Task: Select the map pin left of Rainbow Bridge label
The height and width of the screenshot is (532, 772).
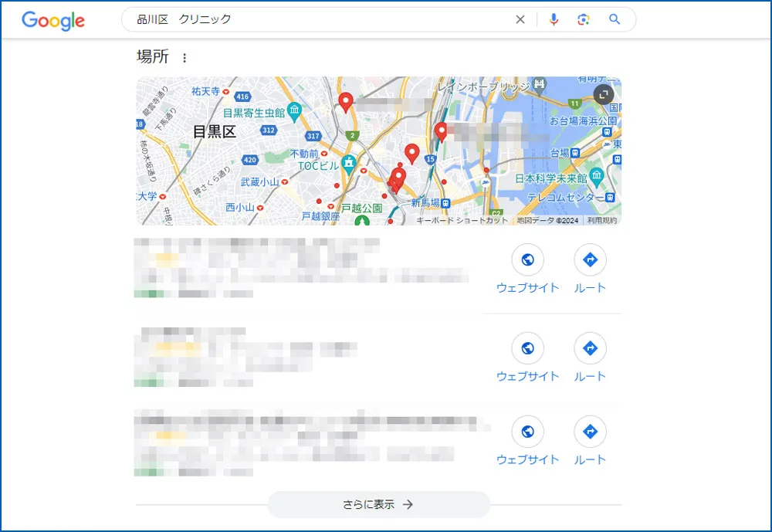Action: point(441,131)
